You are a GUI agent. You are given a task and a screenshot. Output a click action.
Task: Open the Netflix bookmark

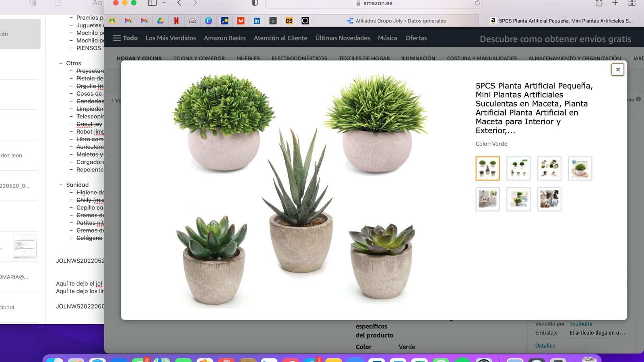click(176, 21)
